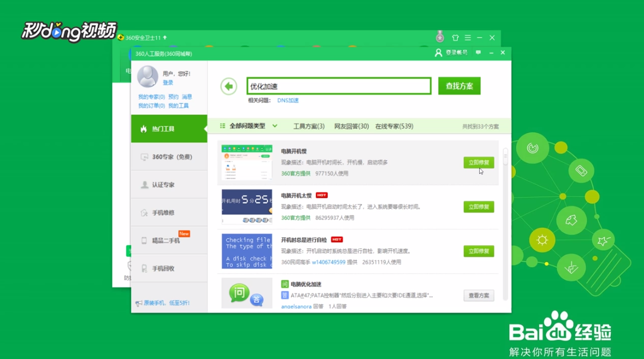The image size is (644, 359).
Task: Click the megaphone icon beside promo text
Action: (139, 304)
